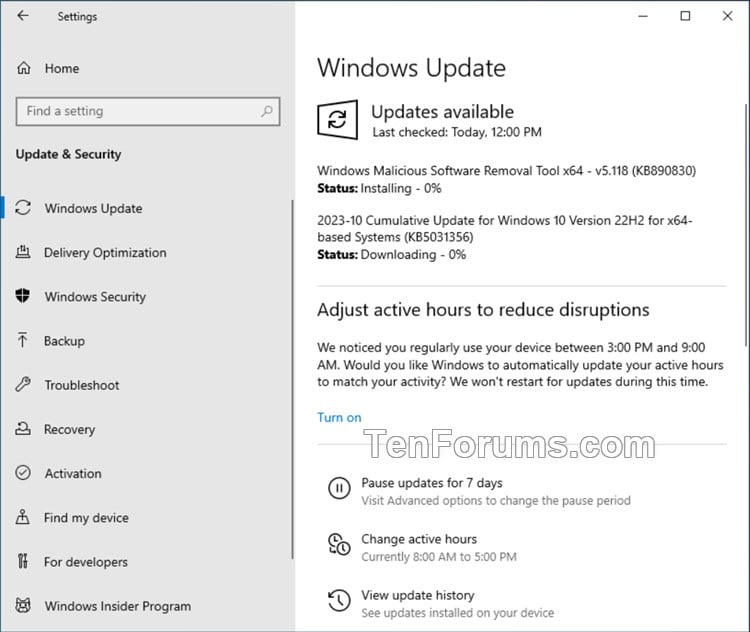Screen dimensions: 750x632
Task: Click the Delivery Optimization icon
Action: click(22, 252)
